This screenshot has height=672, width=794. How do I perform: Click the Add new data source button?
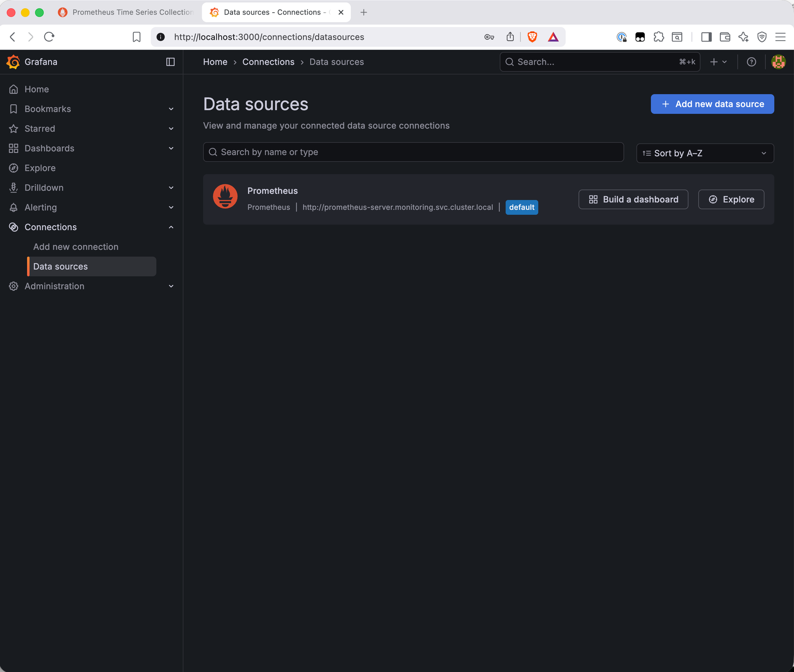point(712,104)
